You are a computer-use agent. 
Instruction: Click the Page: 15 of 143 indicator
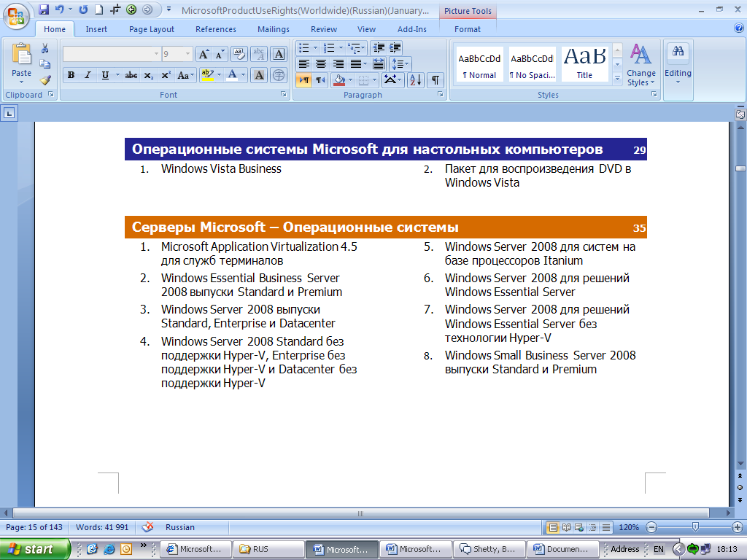(34, 527)
